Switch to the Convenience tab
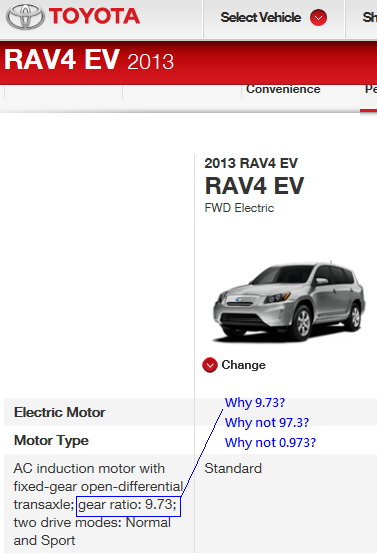Image resolution: width=377 pixels, height=559 pixels. (x=283, y=89)
